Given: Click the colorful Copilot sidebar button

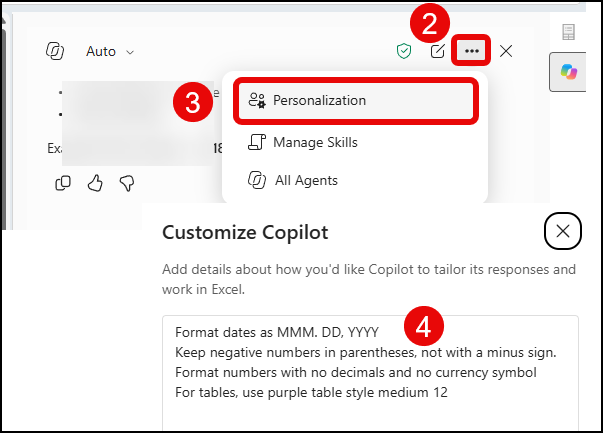Looking at the screenshot, I should pyautogui.click(x=568, y=72).
